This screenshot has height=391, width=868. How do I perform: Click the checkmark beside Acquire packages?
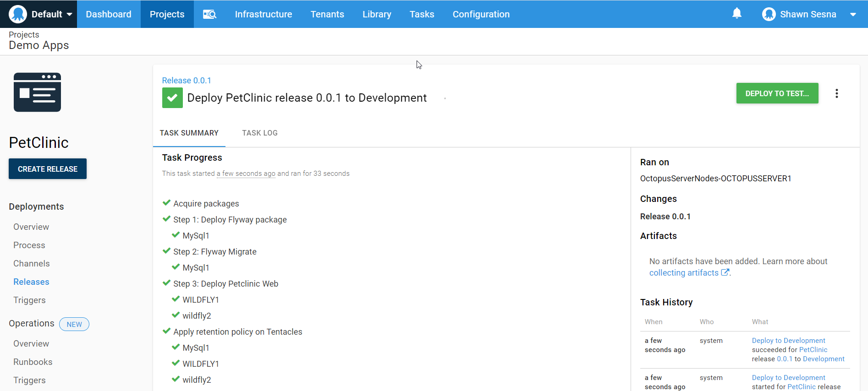click(166, 203)
